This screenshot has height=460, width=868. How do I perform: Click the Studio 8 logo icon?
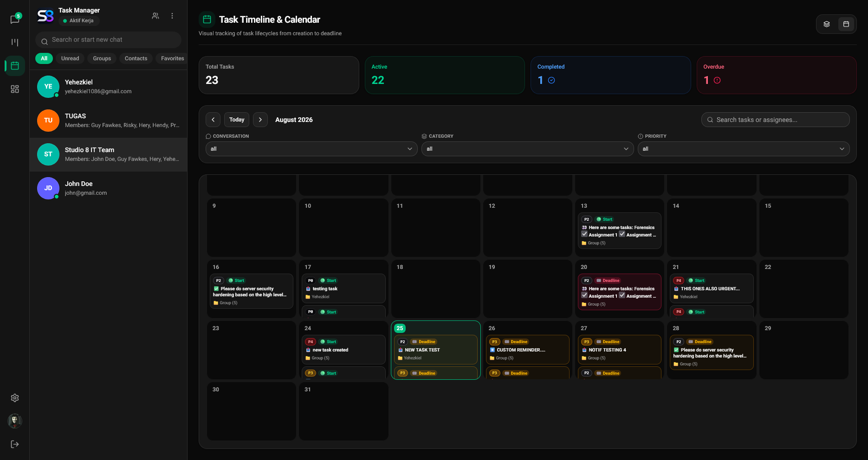45,16
